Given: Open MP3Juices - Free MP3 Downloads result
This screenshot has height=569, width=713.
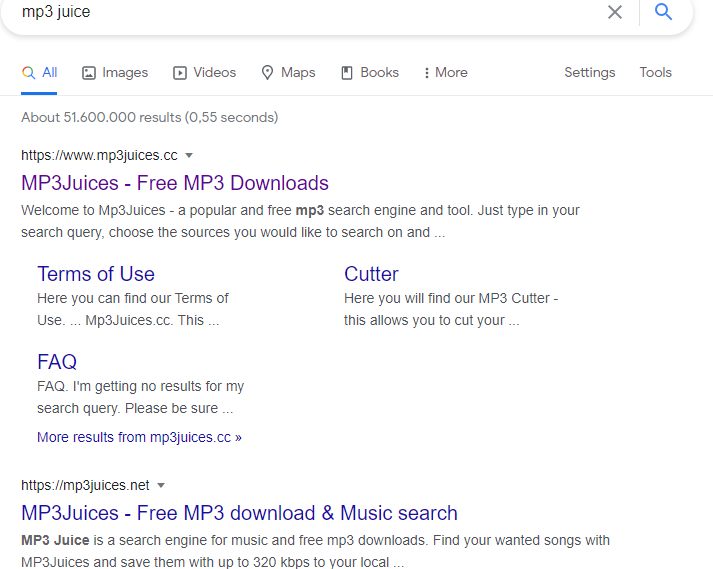Looking at the screenshot, I should click(175, 183).
